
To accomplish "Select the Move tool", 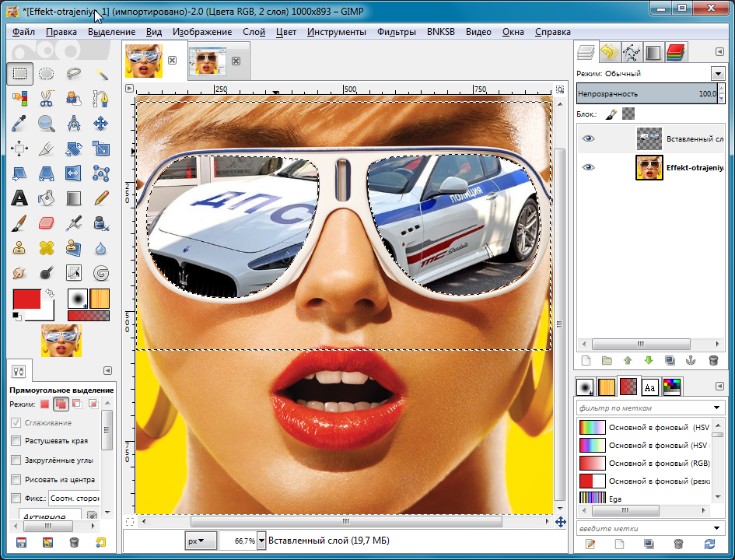I will [x=101, y=123].
